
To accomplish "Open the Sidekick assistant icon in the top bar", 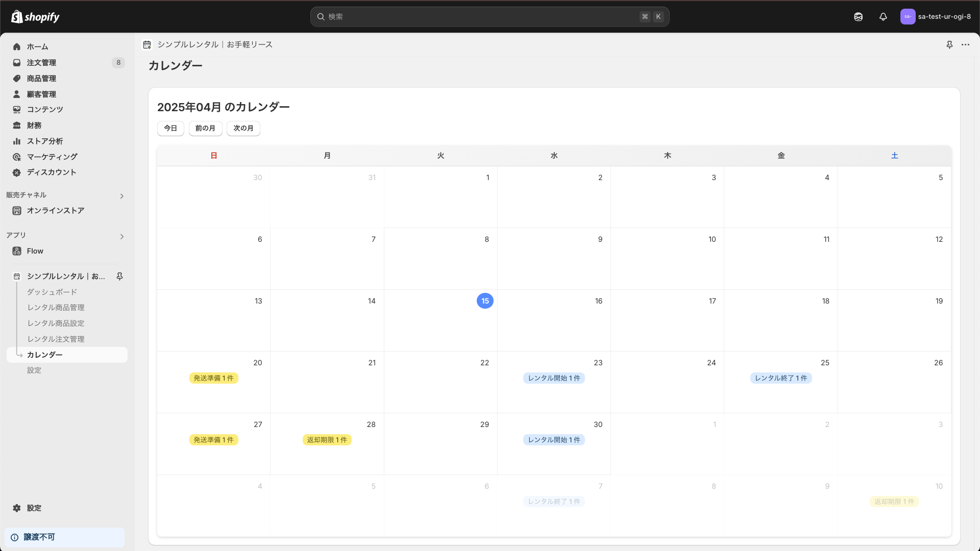I will pos(858,17).
